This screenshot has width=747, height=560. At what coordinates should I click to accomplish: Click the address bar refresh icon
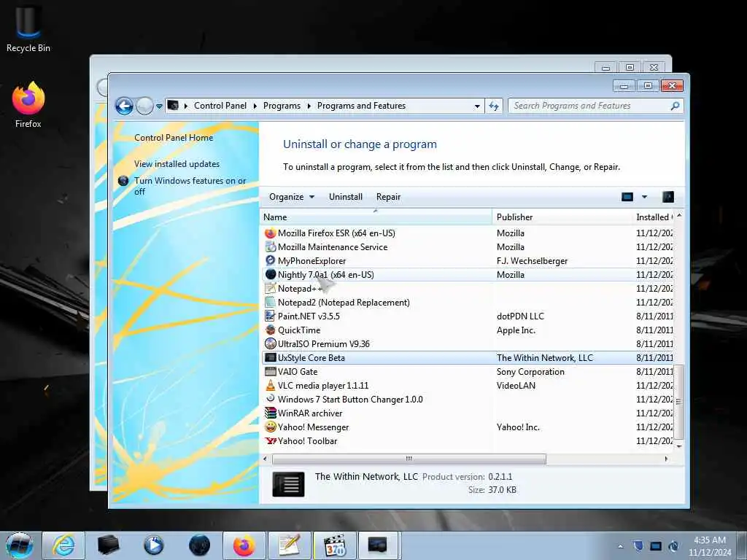(494, 106)
